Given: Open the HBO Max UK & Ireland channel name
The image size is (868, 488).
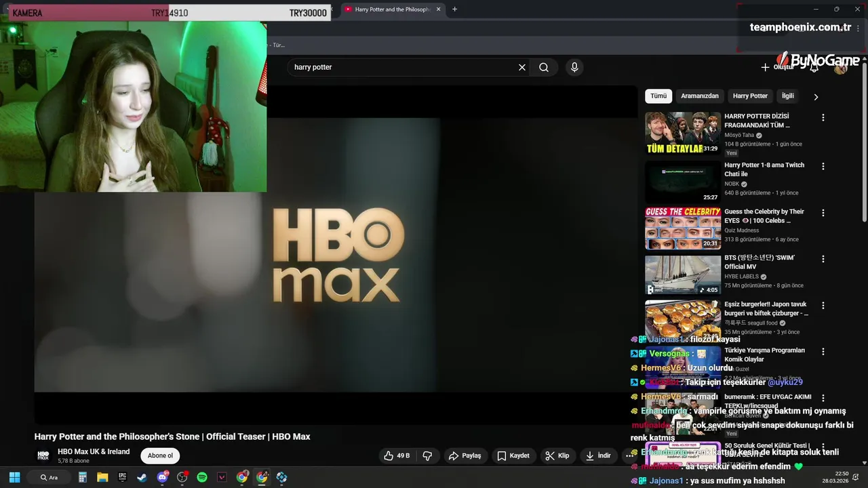Looking at the screenshot, I should tap(94, 451).
